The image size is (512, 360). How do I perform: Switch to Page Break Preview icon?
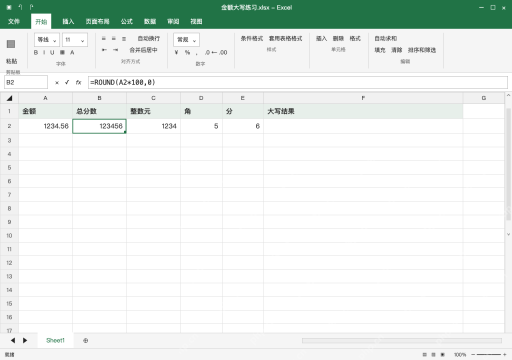coord(443,355)
